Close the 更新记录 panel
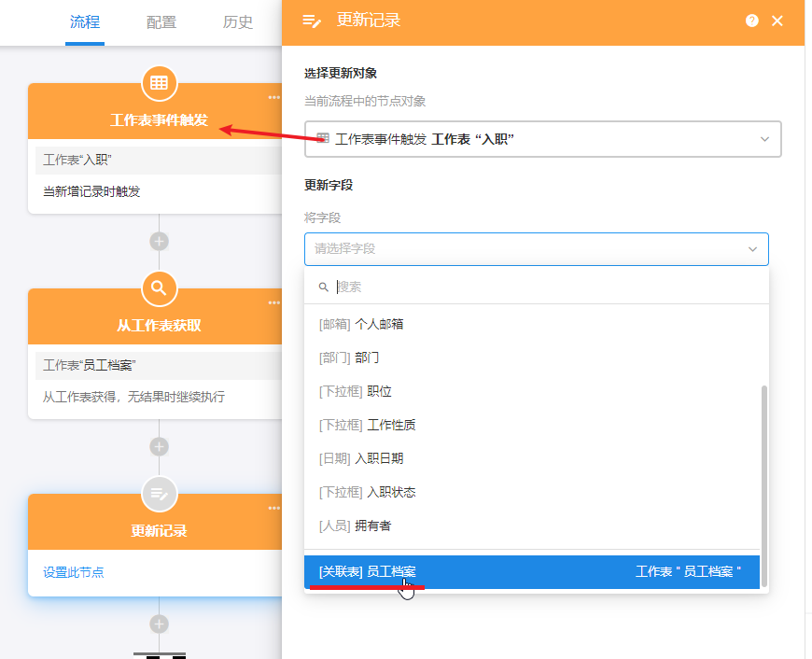This screenshot has height=659, width=812. tap(777, 21)
